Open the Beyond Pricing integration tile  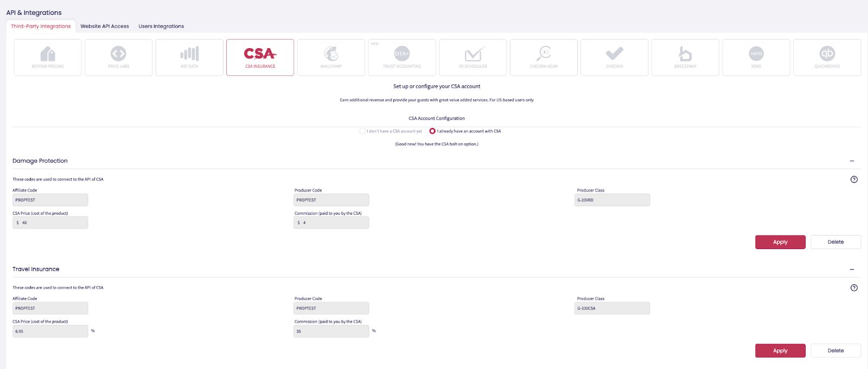(x=48, y=57)
